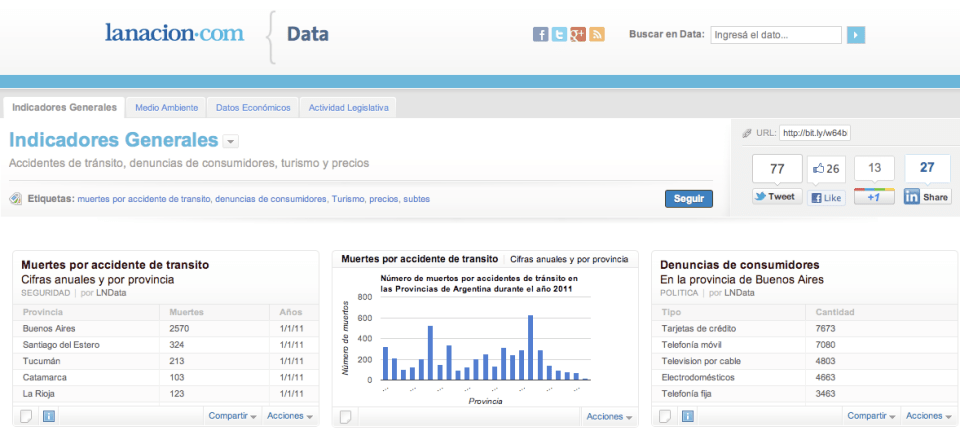Click the LinkedIn Share button
Image resolution: width=960 pixels, height=435 pixels.
click(x=927, y=197)
